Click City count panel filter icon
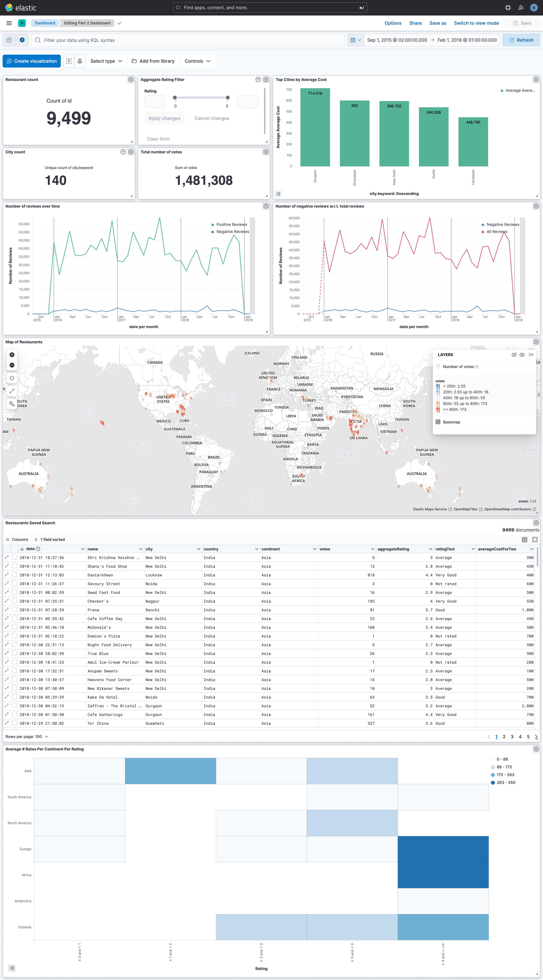The width and height of the screenshot is (543, 980). [123, 152]
